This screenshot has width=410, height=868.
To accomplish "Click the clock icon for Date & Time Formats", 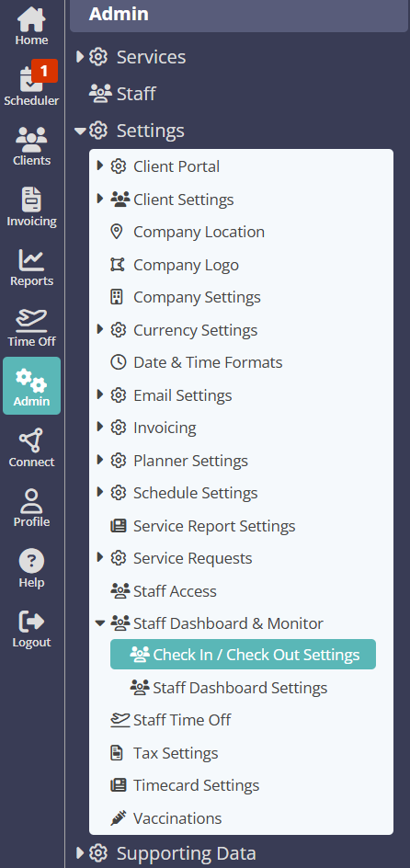I will point(118,362).
